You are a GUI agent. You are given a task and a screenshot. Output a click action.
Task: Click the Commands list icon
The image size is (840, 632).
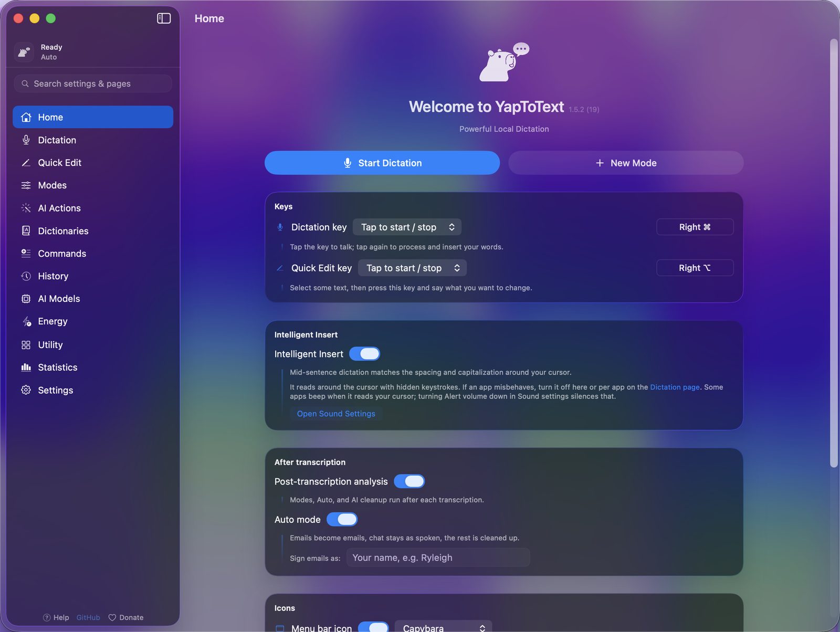(26, 254)
